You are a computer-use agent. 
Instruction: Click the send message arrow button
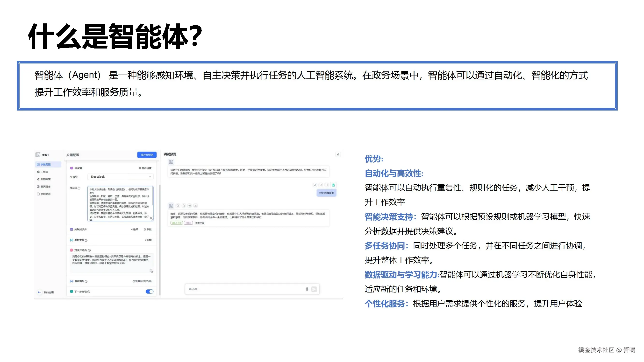pos(314,289)
